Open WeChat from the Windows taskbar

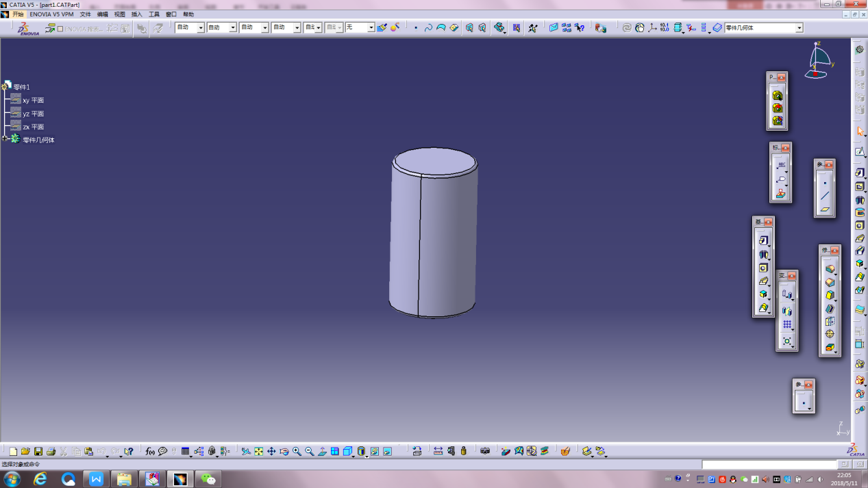pyautogui.click(x=208, y=479)
